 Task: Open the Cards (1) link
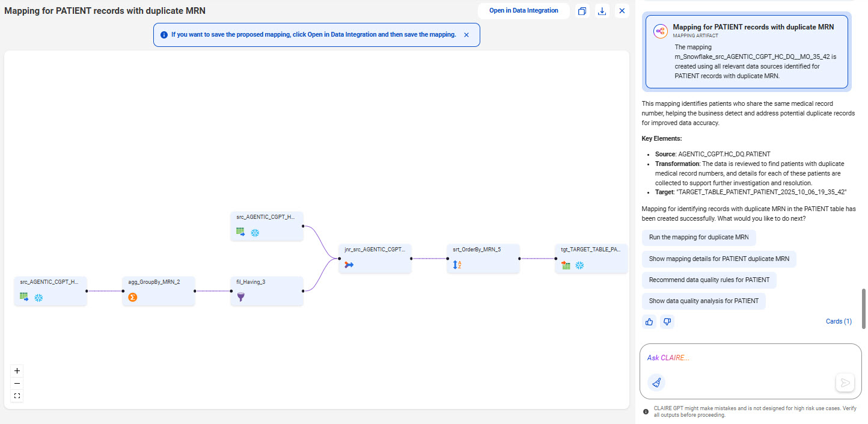(x=839, y=321)
